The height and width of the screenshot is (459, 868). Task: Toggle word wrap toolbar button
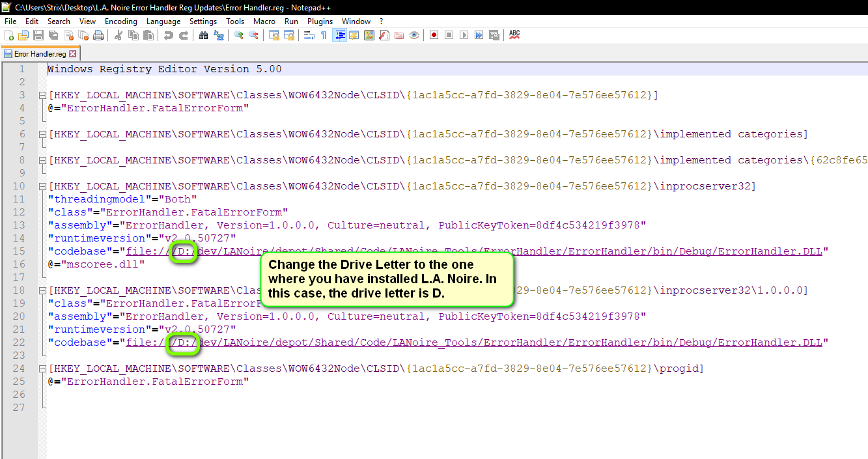309,35
